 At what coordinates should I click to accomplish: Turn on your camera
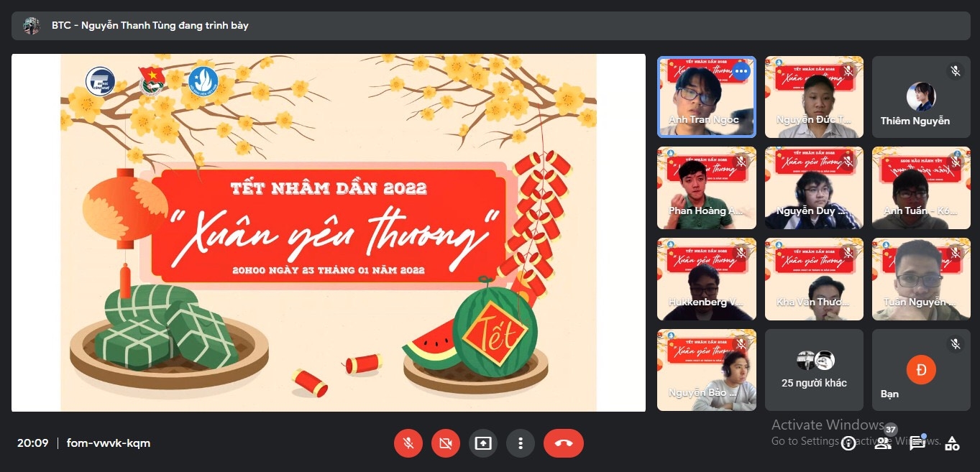click(x=445, y=443)
